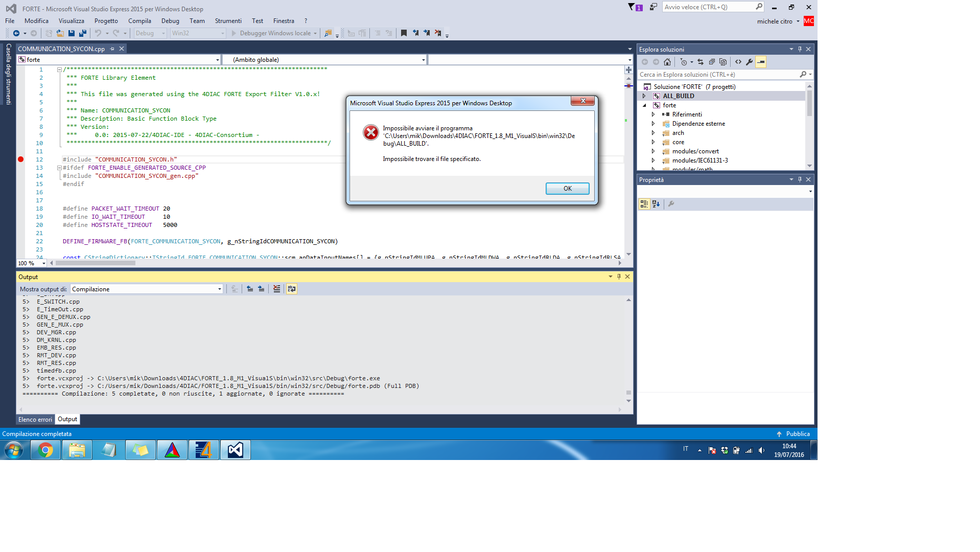Click Pubblica in the status bar

pyautogui.click(x=794, y=434)
